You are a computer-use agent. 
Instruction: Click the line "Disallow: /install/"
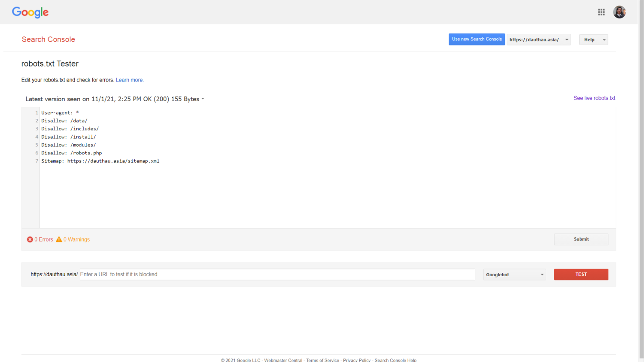(69, 137)
